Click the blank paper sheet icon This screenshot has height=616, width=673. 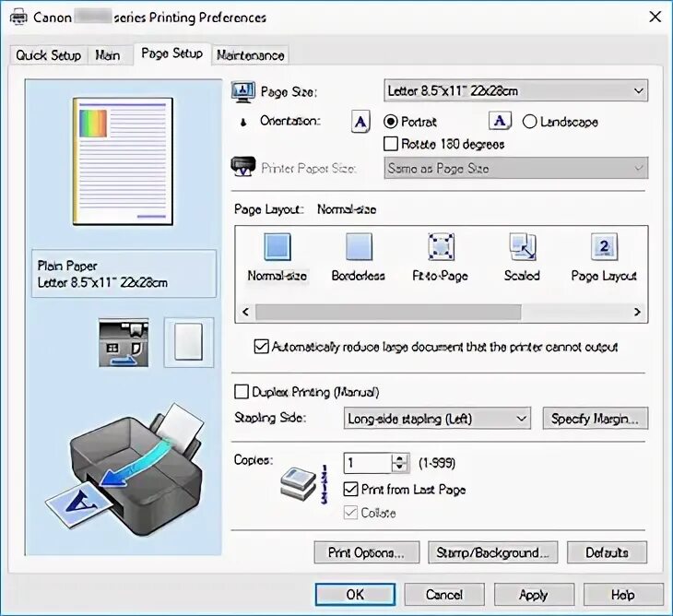click(x=188, y=342)
